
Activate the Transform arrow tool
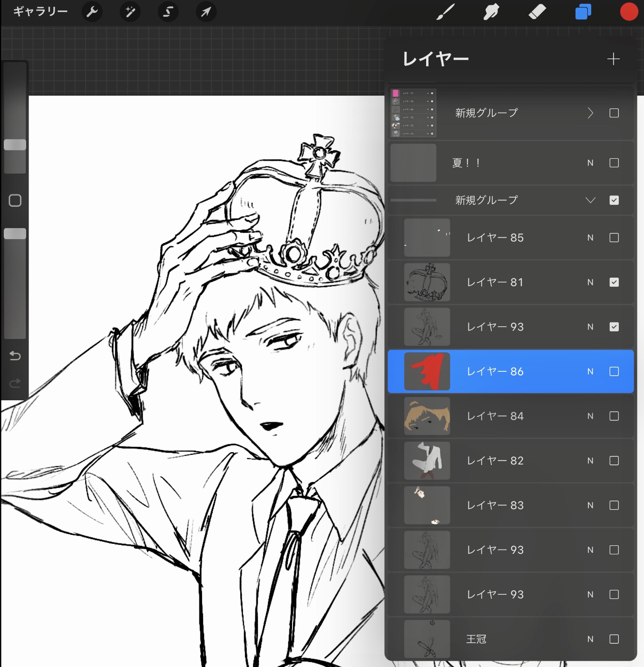(x=206, y=12)
